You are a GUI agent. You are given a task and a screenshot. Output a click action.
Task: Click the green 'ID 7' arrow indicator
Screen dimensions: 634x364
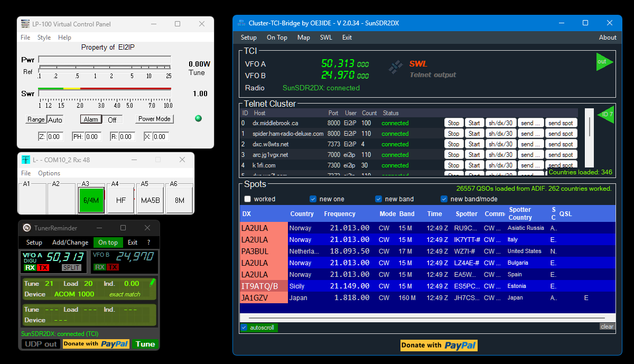(606, 114)
